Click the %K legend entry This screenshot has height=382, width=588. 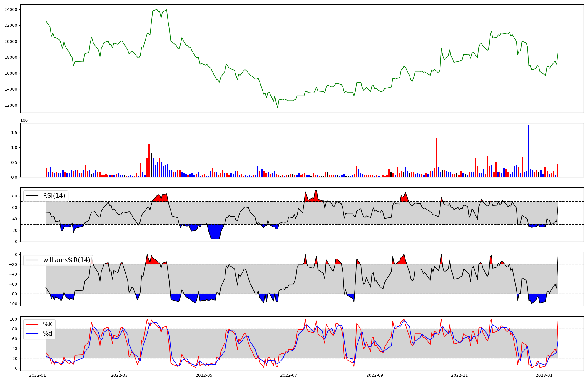(x=48, y=324)
